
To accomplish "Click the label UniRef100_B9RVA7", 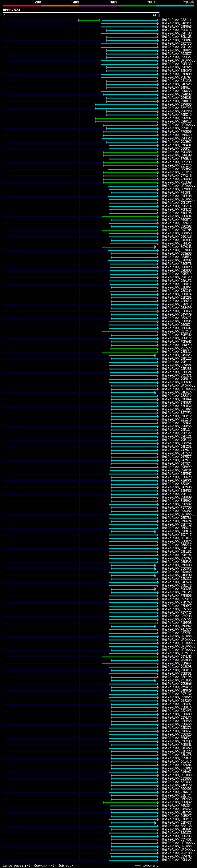I will coord(177,118).
